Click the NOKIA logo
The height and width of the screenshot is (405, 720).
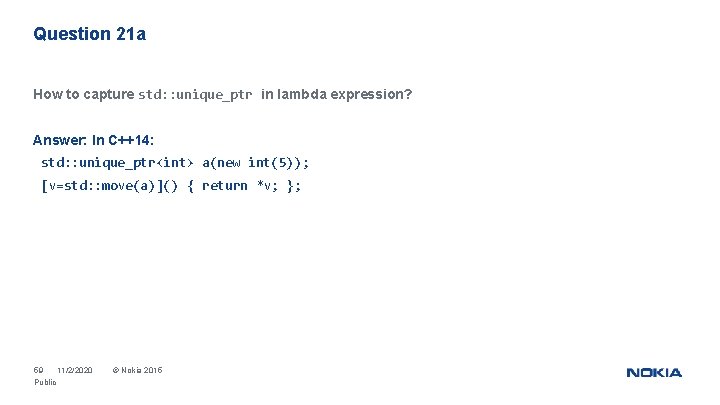[x=654, y=372]
